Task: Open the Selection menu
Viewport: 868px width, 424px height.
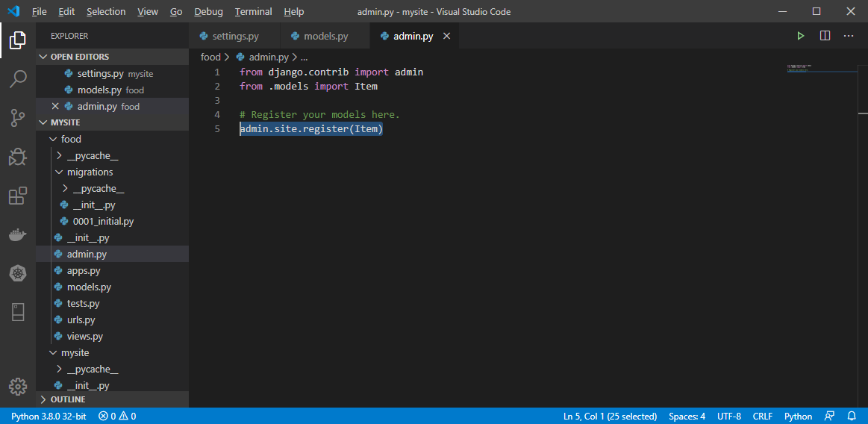Action: click(x=106, y=12)
